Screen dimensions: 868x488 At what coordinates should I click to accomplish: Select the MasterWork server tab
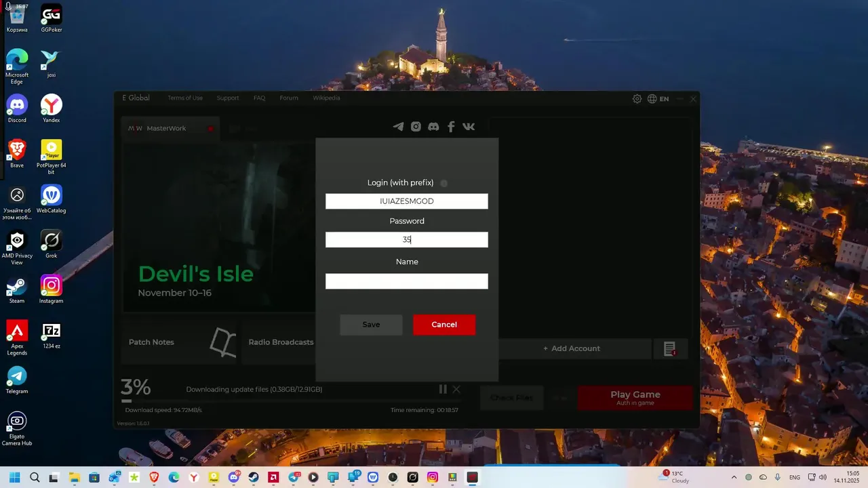(x=170, y=128)
